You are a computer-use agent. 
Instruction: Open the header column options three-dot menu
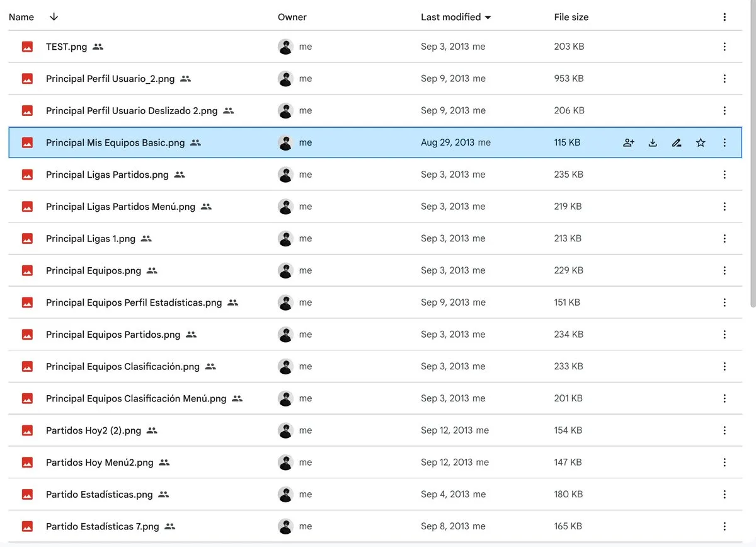724,17
